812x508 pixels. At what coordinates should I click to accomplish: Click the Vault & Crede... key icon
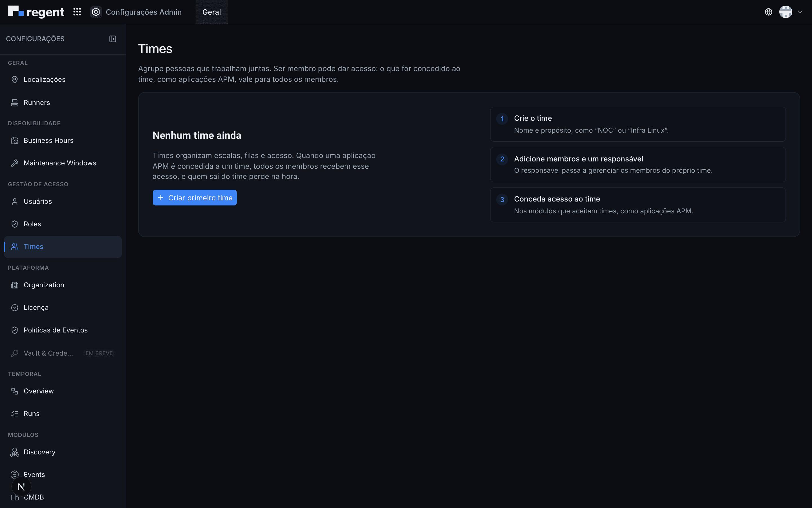coord(14,353)
